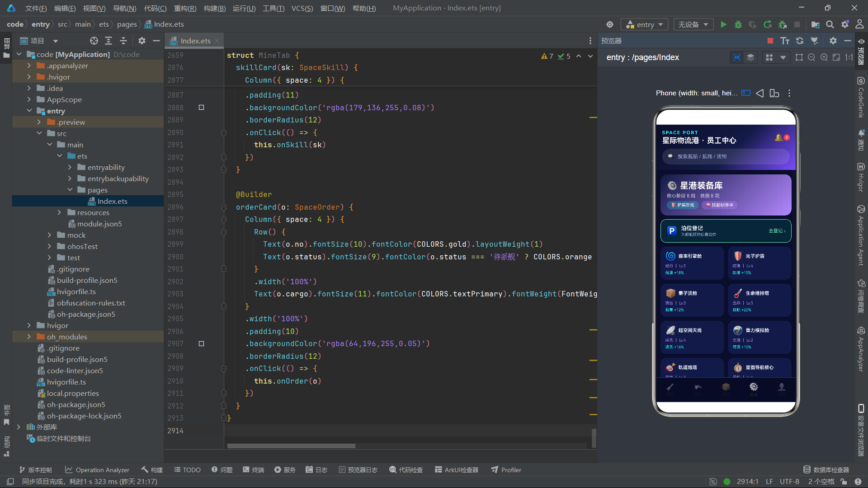Click the plug icon in previewer toolbar
868x488 pixels.
click(814, 41)
